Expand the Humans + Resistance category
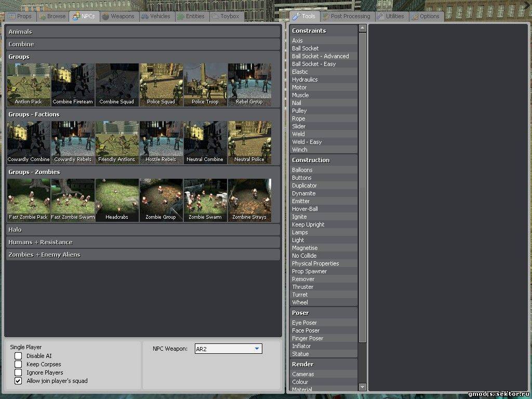The height and width of the screenshot is (399, 532). coord(143,242)
